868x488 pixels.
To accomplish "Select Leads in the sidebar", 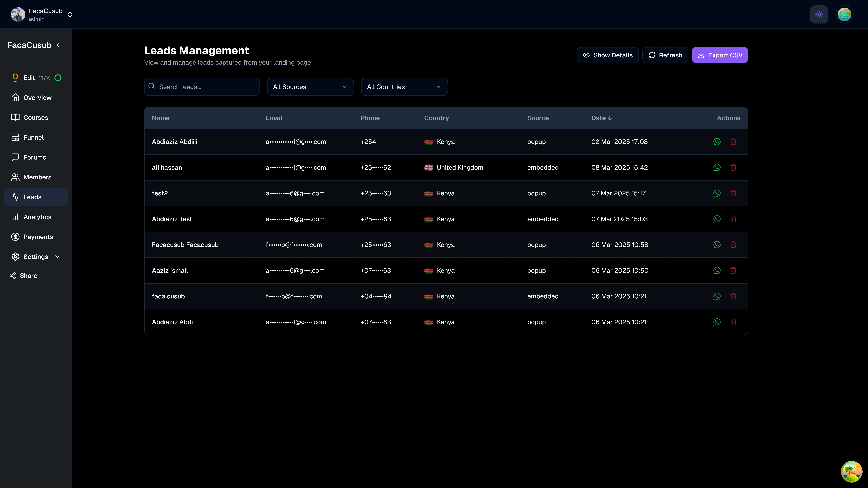I will (x=36, y=197).
